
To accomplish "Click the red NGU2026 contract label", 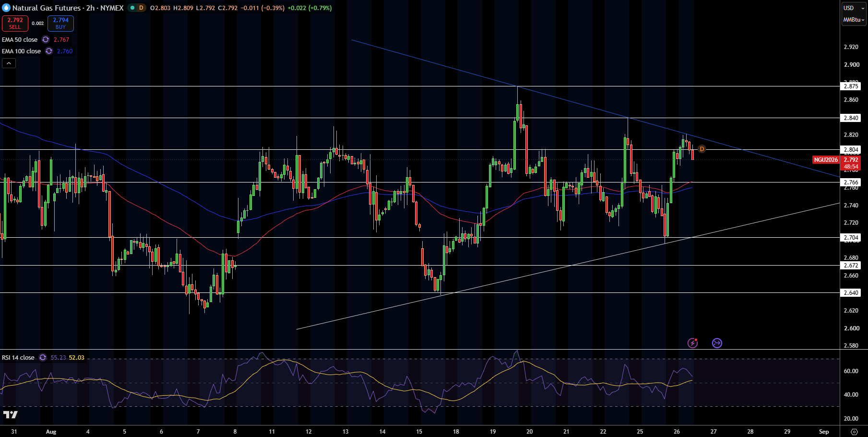I will (826, 160).
